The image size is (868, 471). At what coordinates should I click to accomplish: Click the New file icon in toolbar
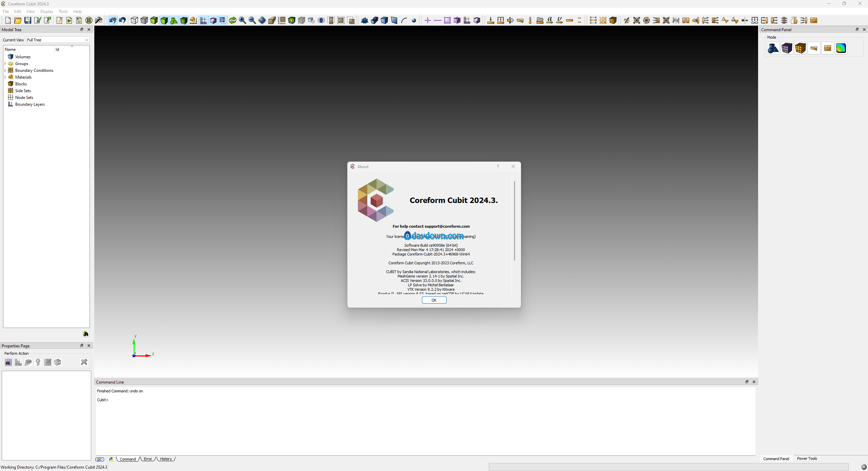[8, 20]
